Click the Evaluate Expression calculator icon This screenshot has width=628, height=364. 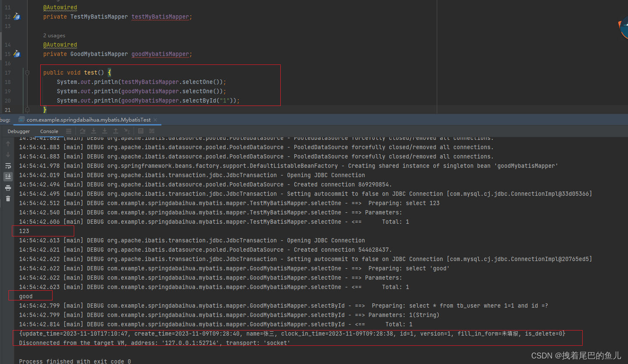[141, 131]
